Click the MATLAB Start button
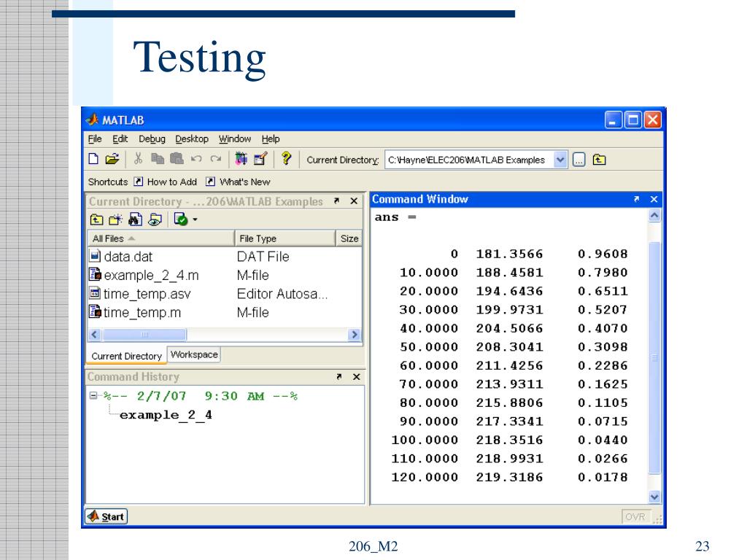Screen dimensions: 747x560 point(107,516)
